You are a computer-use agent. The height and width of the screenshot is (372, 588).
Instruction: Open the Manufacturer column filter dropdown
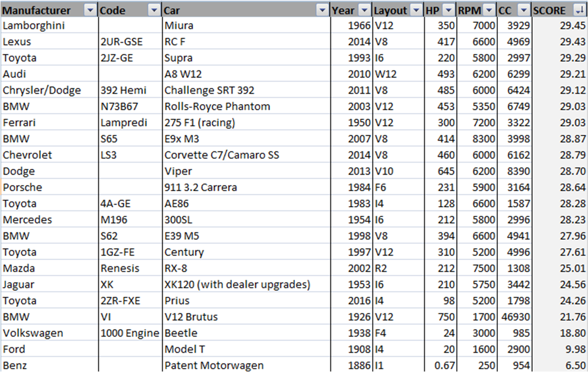point(90,10)
